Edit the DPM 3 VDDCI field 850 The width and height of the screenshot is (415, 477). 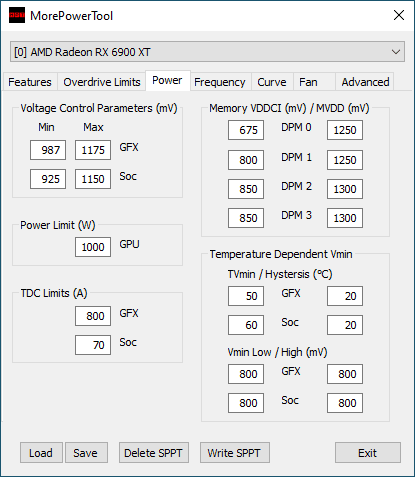click(246, 218)
